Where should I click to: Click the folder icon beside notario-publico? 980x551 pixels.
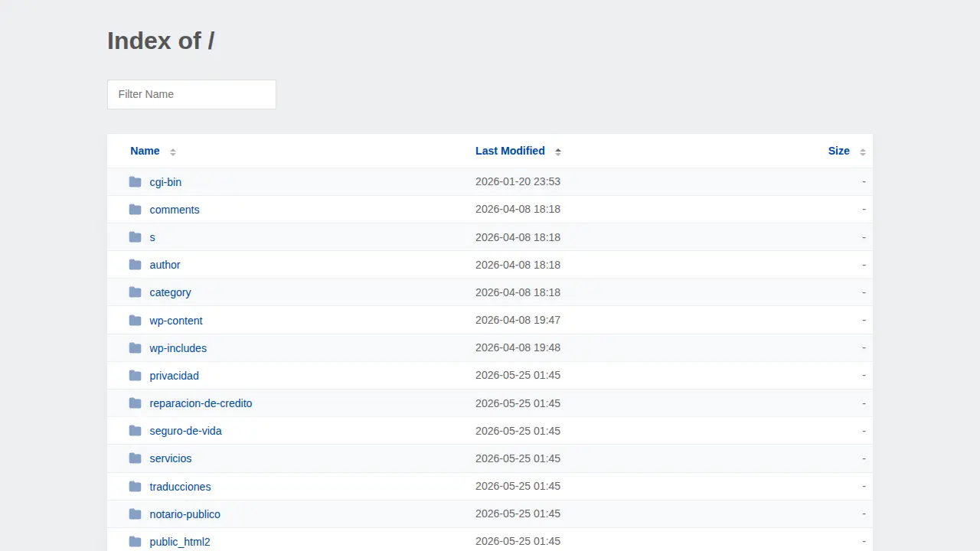[136, 514]
